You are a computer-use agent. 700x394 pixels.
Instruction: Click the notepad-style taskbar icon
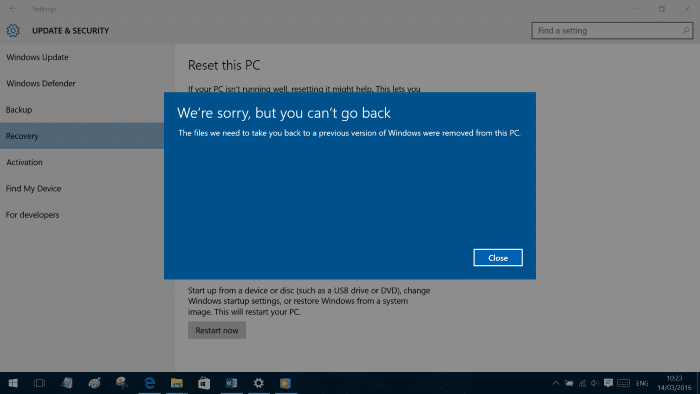(x=67, y=383)
